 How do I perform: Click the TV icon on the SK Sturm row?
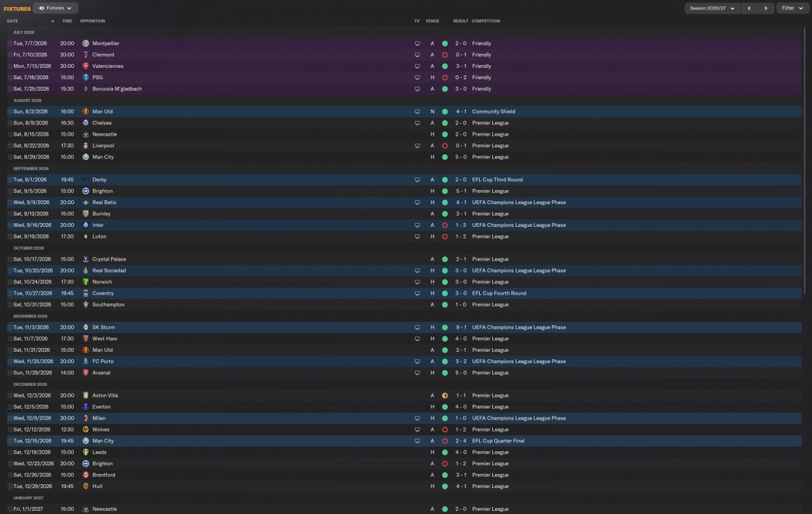[x=417, y=328]
